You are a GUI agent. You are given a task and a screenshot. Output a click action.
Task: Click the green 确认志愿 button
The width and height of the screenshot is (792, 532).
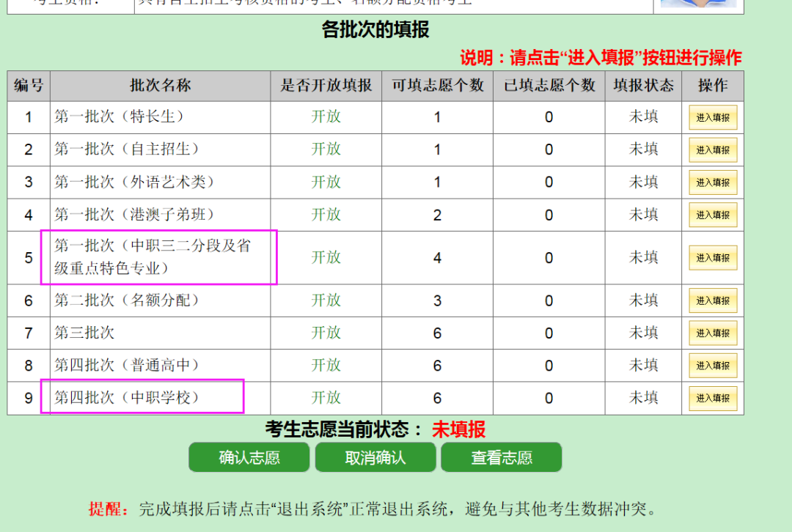click(x=249, y=457)
